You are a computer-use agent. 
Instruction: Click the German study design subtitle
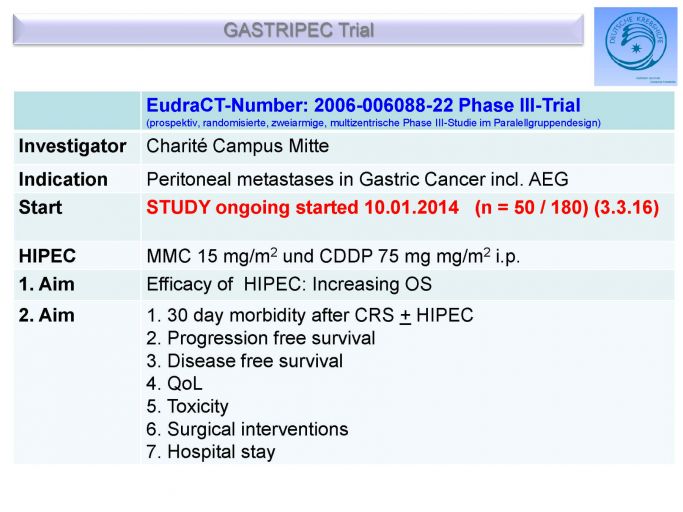373,123
